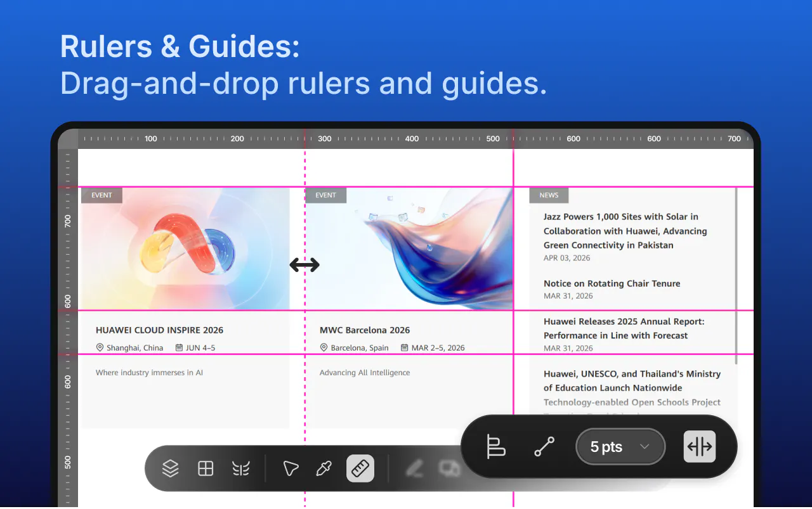The height and width of the screenshot is (509, 812).
Task: Click the 500 mark on the left ruler
Action: click(68, 462)
